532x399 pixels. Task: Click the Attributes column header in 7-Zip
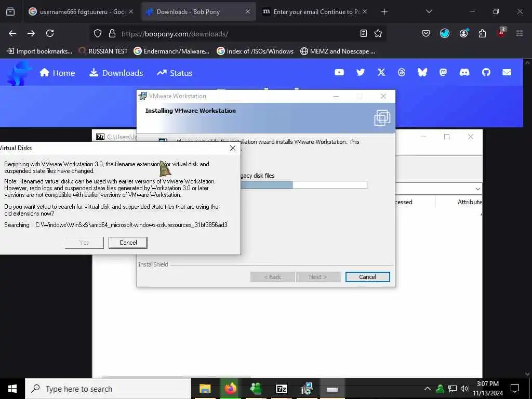(x=470, y=202)
